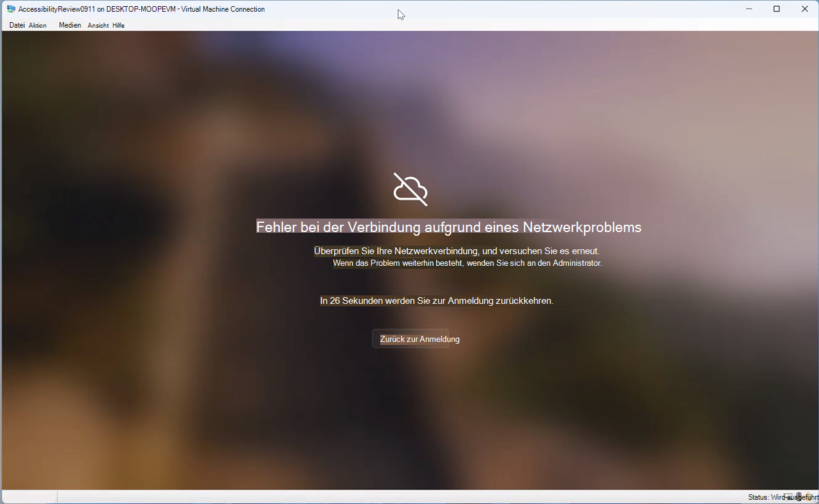Close the Virtual Machine Connection window
The image size is (819, 504).
pos(805,9)
